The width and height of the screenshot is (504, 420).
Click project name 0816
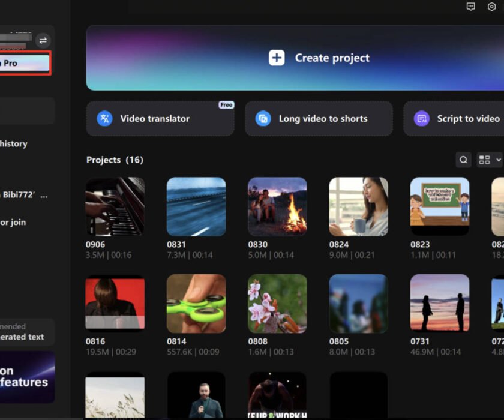[95, 341]
